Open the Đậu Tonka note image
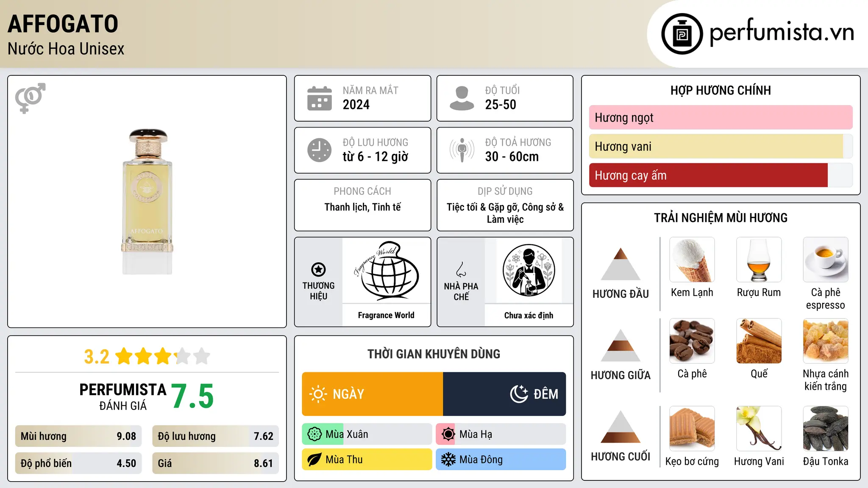The height and width of the screenshot is (488, 868). [826, 429]
